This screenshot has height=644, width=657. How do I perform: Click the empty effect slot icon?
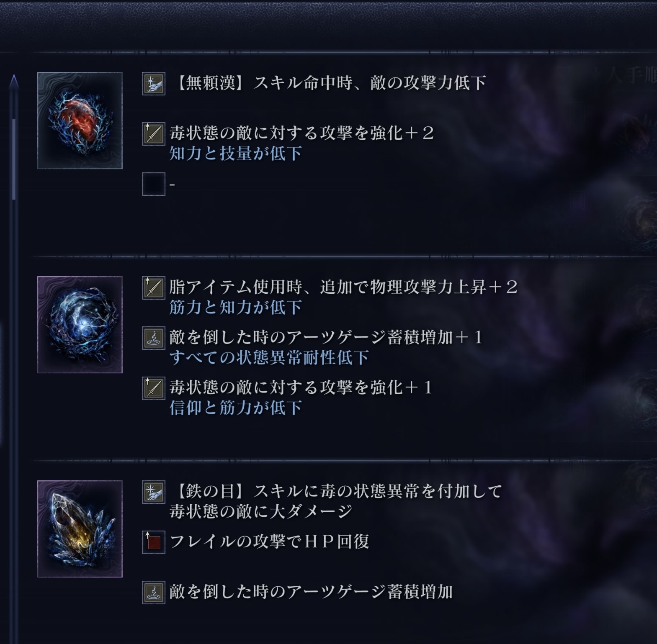[x=154, y=184]
